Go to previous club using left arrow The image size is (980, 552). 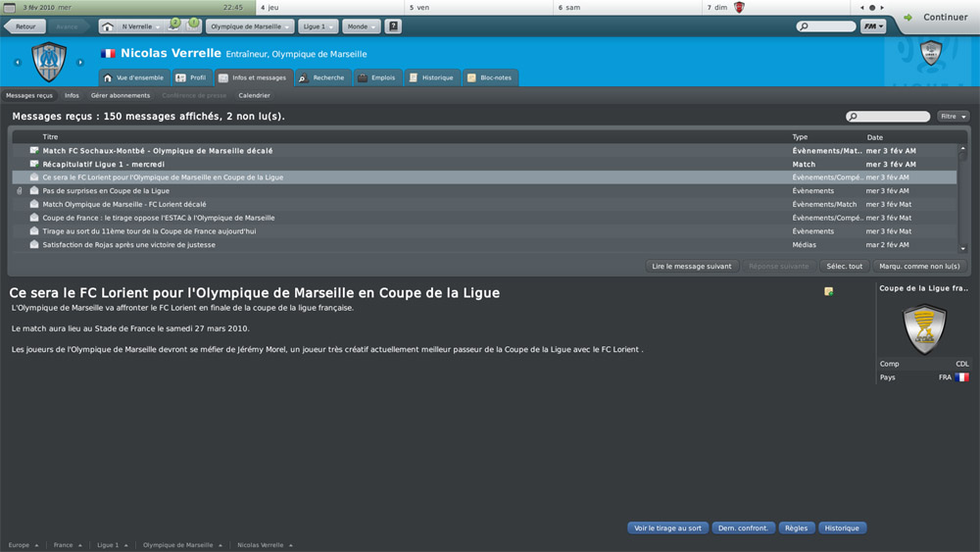tap(18, 62)
